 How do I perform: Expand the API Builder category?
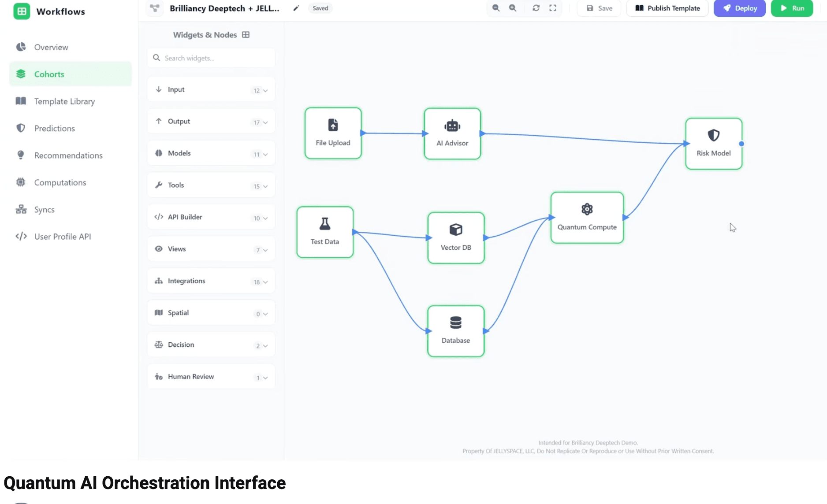coord(211,217)
